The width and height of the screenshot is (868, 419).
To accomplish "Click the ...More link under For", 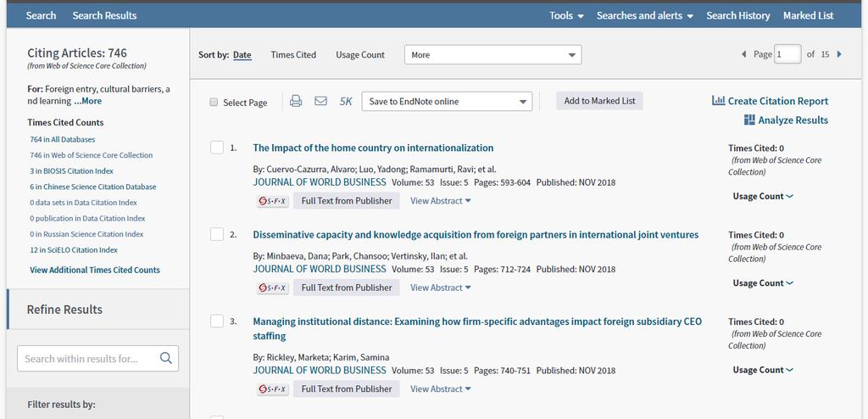I will 87,101.
